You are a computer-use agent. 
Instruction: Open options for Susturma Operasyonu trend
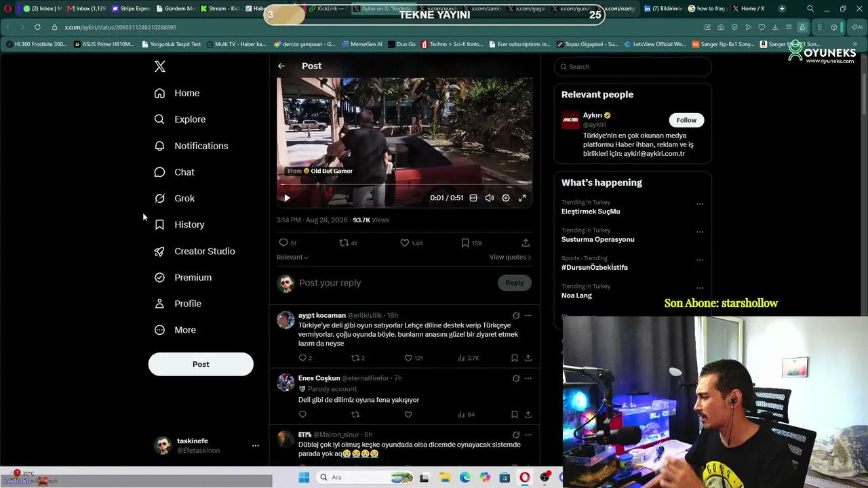(700, 232)
